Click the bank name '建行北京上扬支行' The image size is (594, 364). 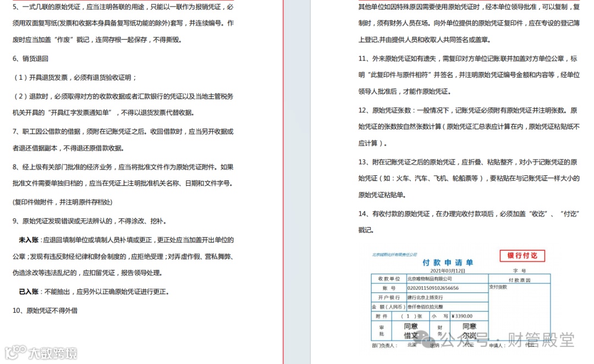[425, 297]
